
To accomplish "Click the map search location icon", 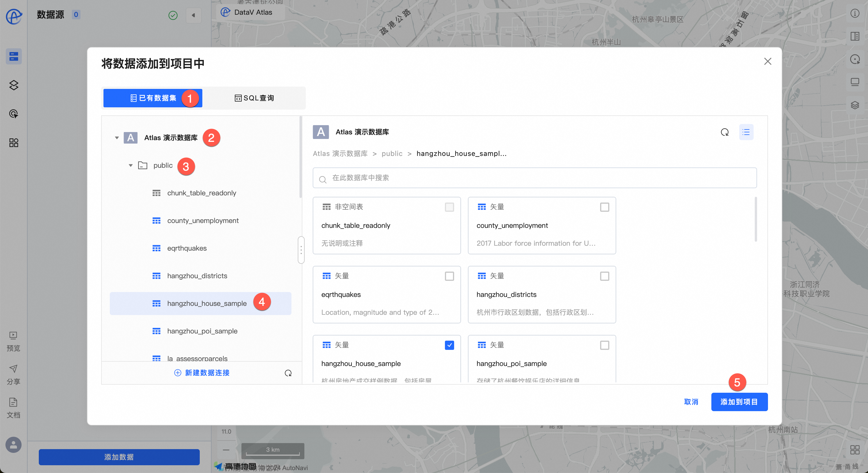I will coord(854,59).
